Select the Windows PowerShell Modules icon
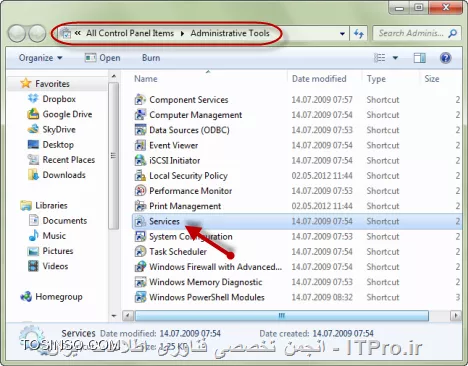This screenshot has height=366, width=468. [140, 297]
